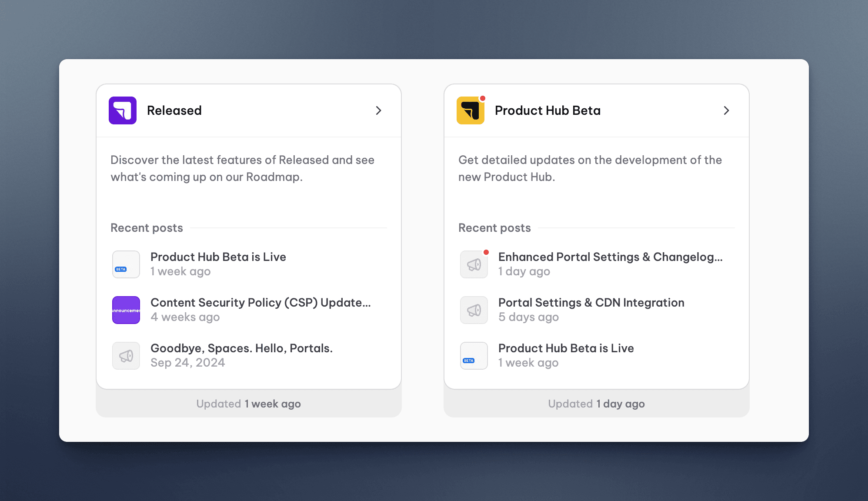Click 'Recent posts' heading in Released card
Viewport: 868px width, 501px height.
pyautogui.click(x=147, y=228)
